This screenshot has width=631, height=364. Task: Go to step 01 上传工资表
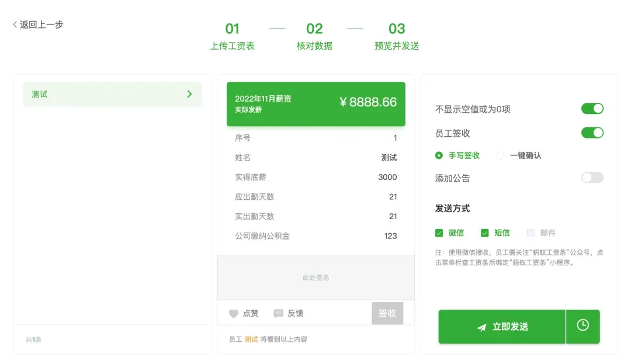pyautogui.click(x=232, y=36)
